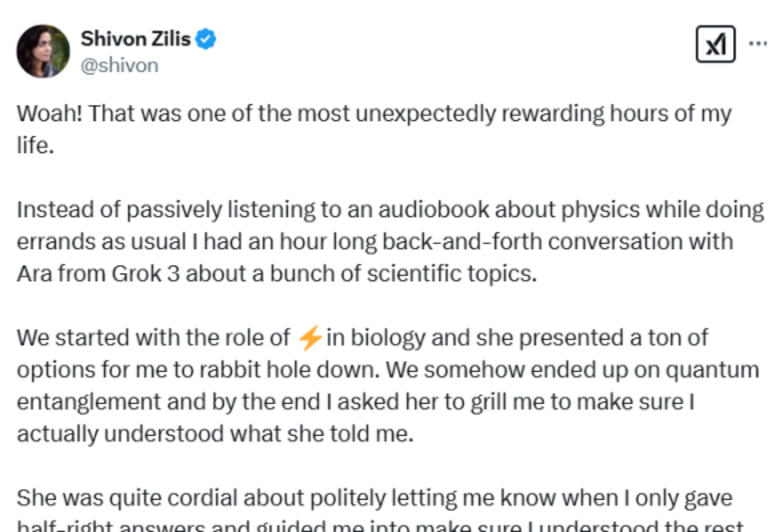Image resolution: width=768 pixels, height=532 pixels.
Task: Open the @shivon handle link
Action: 120,65
